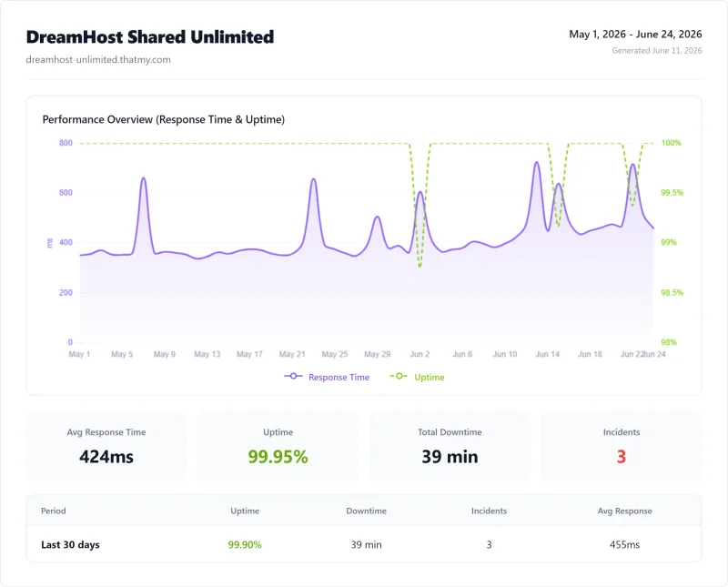Click the Jun 18 x-axis label

(590, 354)
